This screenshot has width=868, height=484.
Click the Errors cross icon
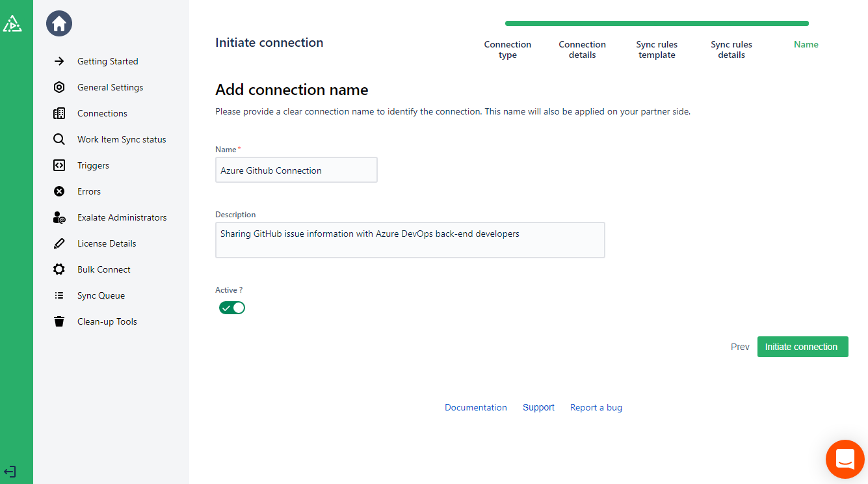[59, 191]
